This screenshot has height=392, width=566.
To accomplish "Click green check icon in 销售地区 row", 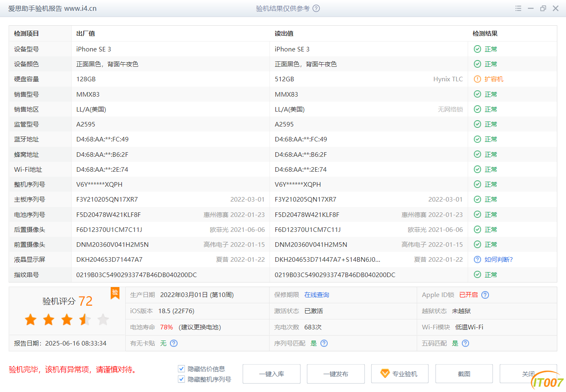I will point(477,109).
